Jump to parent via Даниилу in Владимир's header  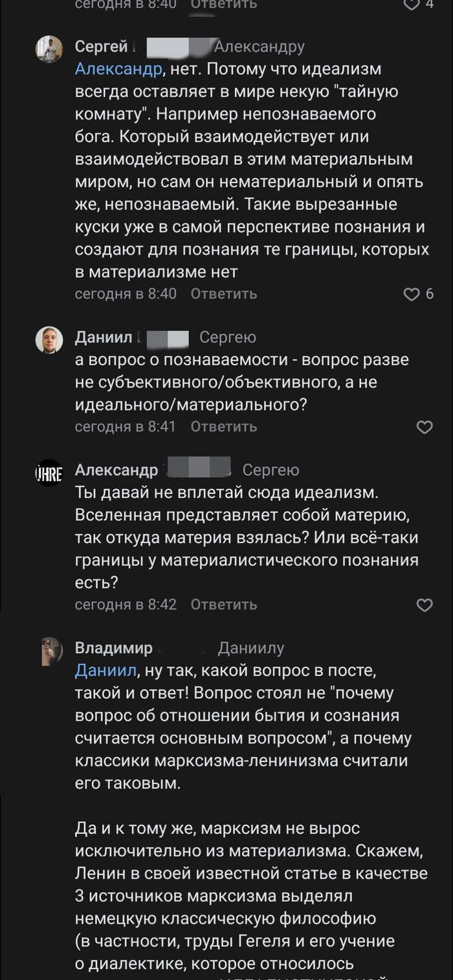[251, 648]
